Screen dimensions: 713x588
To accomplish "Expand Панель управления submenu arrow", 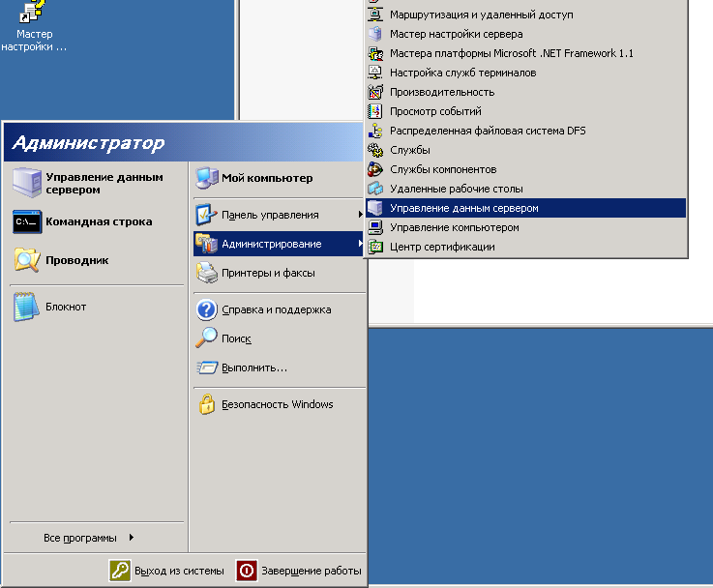I will [360, 214].
